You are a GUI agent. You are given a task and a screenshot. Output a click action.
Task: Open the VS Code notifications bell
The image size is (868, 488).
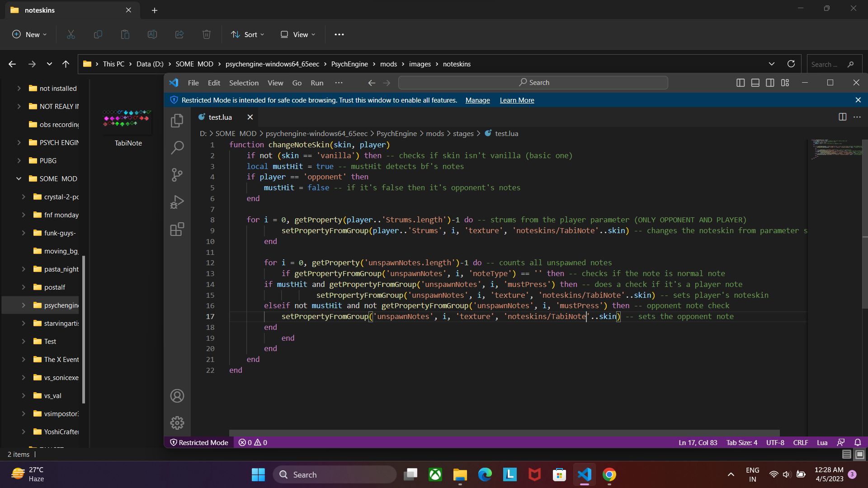click(858, 442)
